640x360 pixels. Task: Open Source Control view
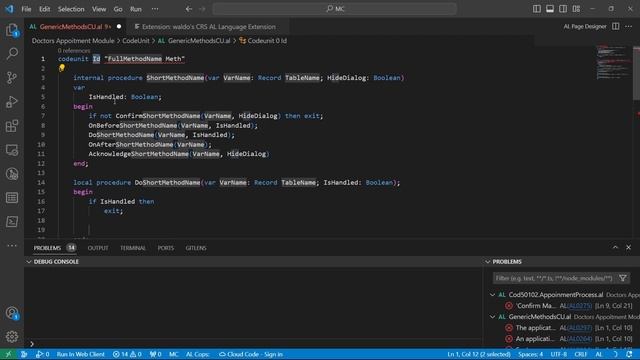pos(12,78)
